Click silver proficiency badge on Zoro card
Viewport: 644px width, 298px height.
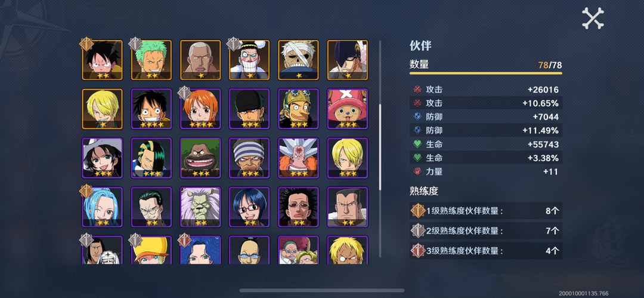tap(135, 44)
